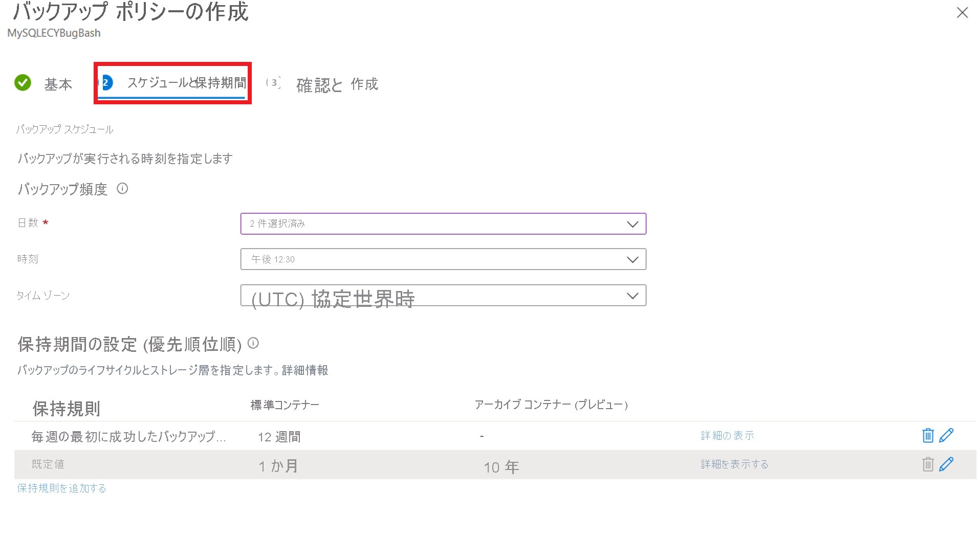Screen dimensions: 980x537
Task: Select the 毎週の最初に成功したバックアップ… rule name
Action: 128,436
